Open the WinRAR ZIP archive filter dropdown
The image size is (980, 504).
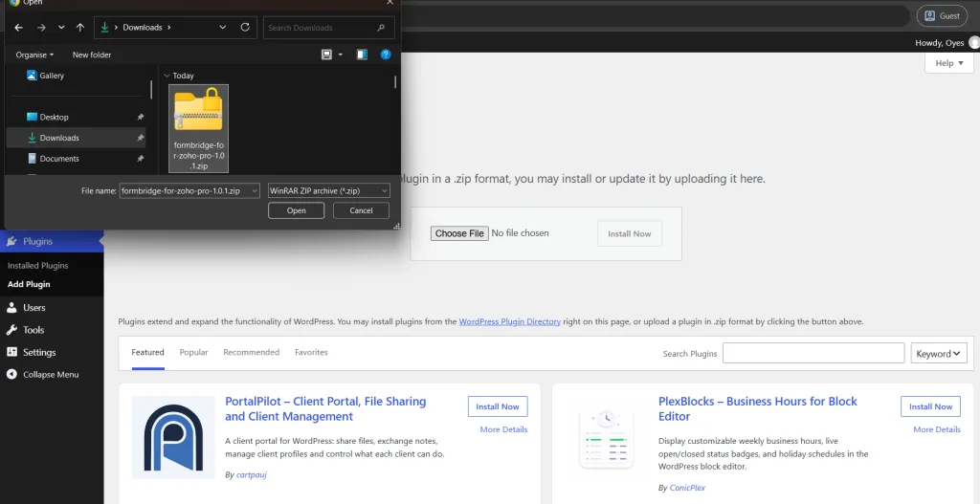click(x=329, y=191)
